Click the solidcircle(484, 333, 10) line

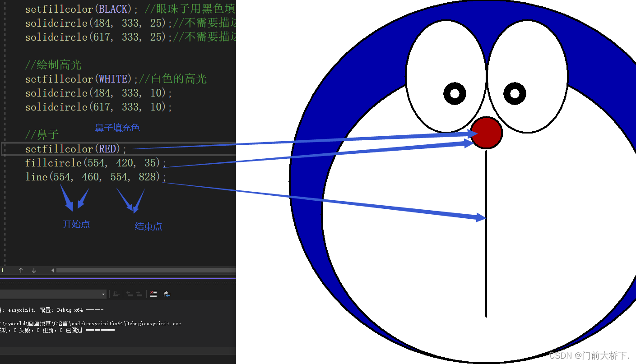point(99,93)
